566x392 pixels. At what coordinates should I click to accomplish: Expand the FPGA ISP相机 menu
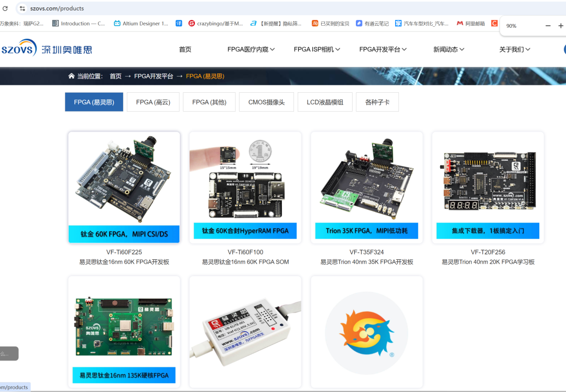pos(317,49)
